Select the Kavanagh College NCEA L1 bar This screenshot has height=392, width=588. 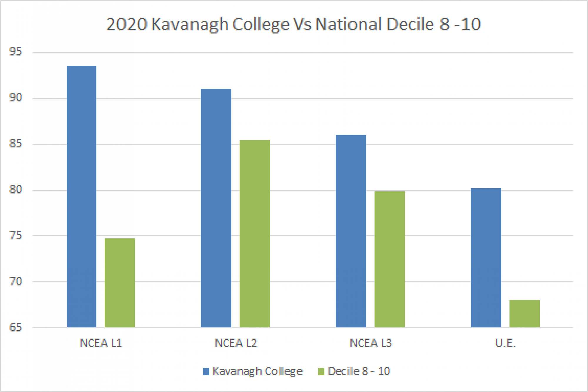tap(81, 196)
